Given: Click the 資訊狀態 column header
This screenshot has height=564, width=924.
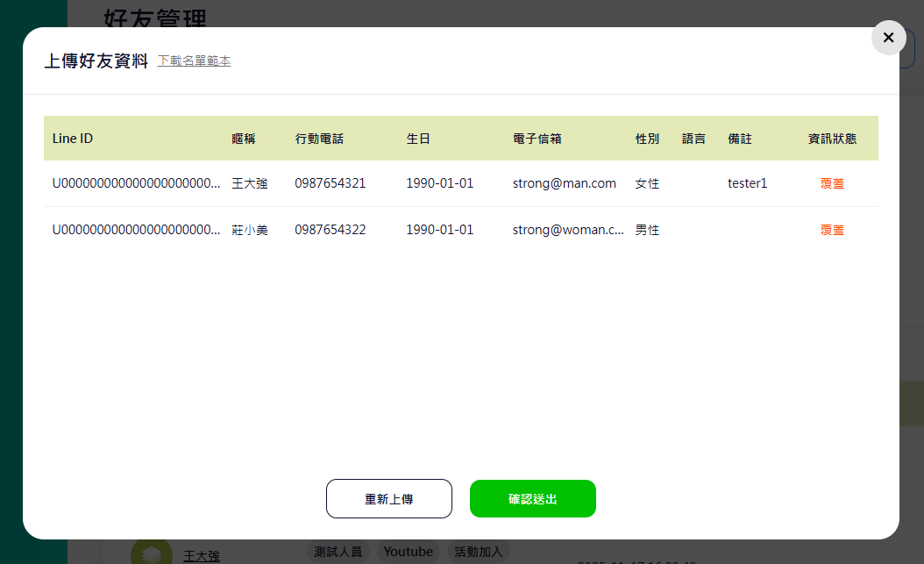Looking at the screenshot, I should click(832, 139).
